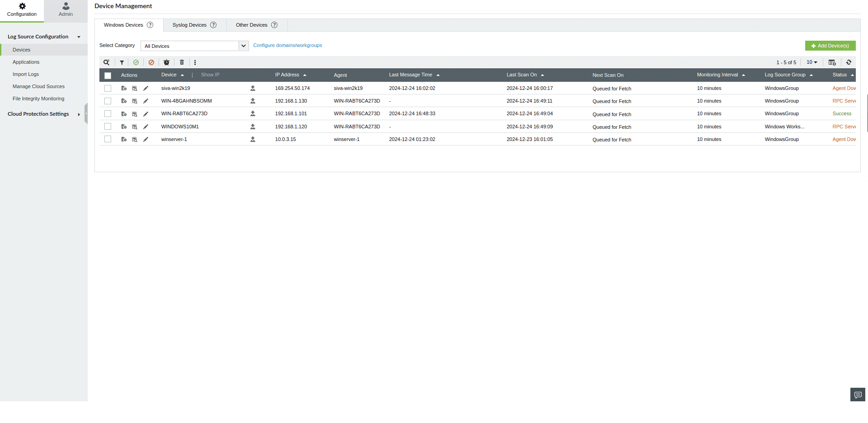
Task: Click the Show IP link
Action: tap(210, 75)
